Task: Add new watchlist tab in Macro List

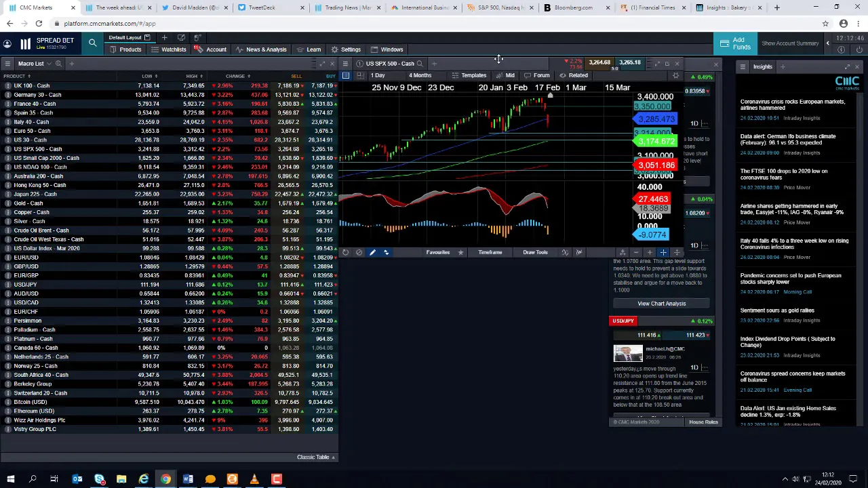Action: click(71, 64)
